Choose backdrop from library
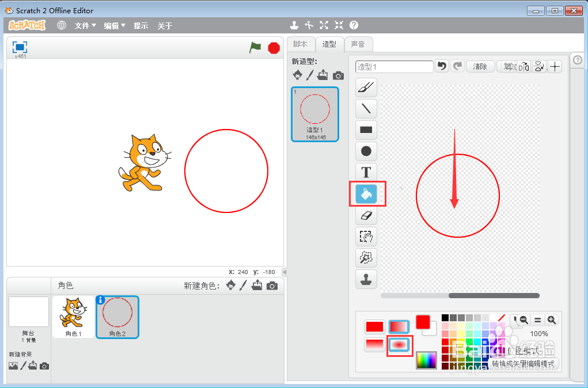The width and height of the screenshot is (588, 388). click(13, 366)
